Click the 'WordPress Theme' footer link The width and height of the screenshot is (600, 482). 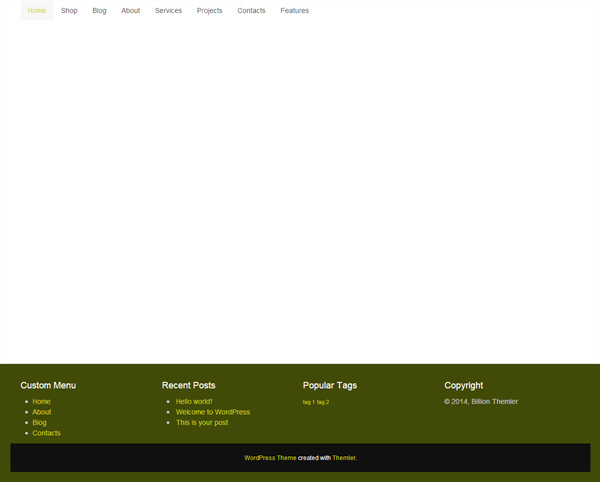click(270, 458)
